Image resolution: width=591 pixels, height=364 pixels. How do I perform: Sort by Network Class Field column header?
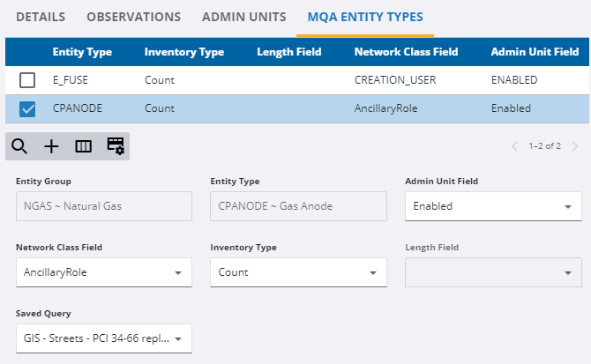tap(406, 52)
